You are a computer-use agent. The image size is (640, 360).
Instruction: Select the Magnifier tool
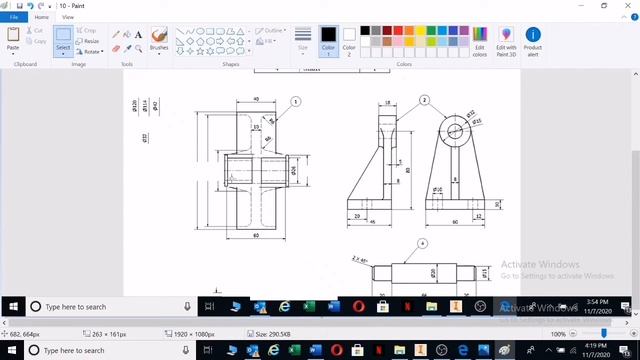(x=138, y=49)
